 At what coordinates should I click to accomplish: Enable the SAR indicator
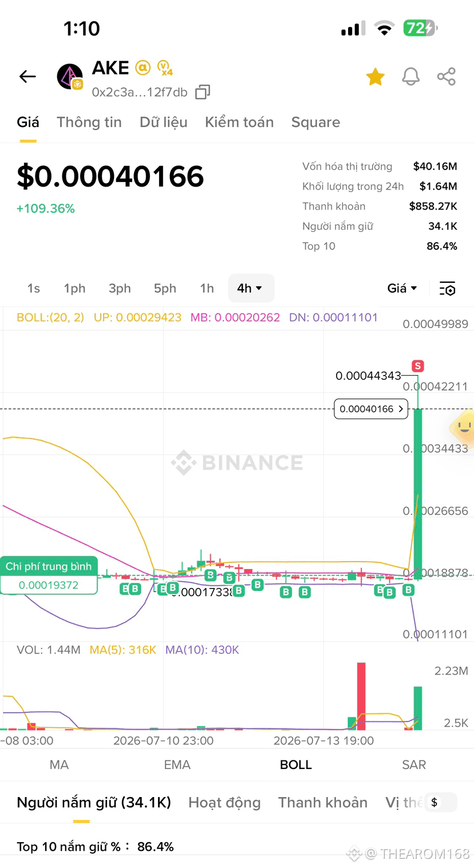(x=414, y=765)
